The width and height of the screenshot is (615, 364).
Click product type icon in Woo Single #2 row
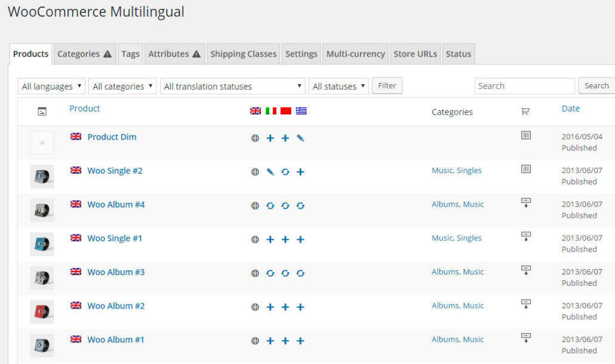click(x=526, y=169)
